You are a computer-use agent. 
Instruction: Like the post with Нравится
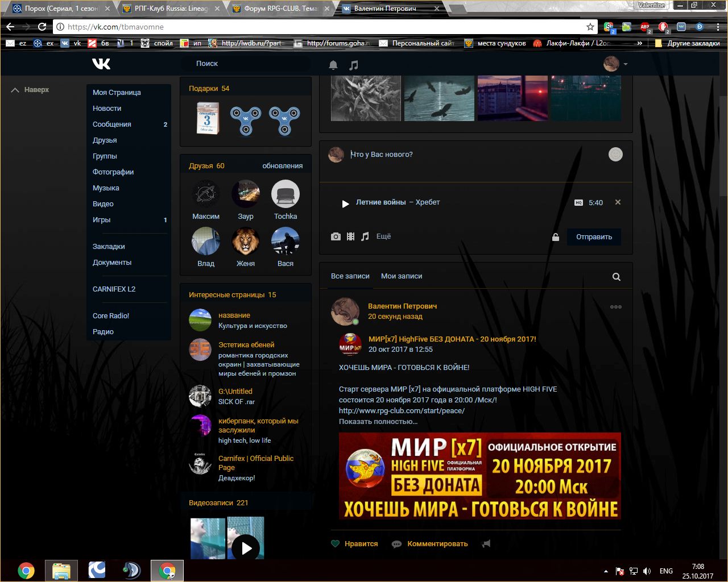coord(354,544)
